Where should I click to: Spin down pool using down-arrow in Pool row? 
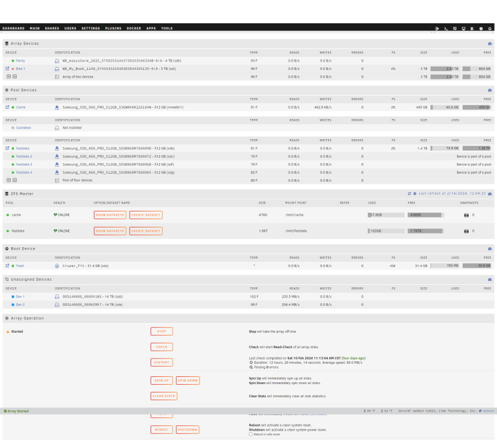(x=8, y=180)
